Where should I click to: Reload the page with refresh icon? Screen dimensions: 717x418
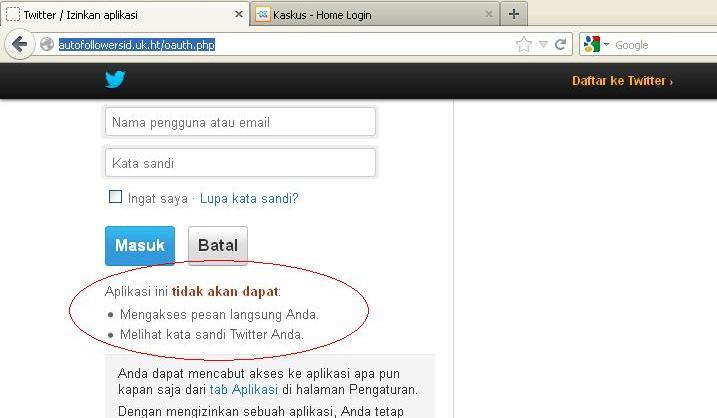(561, 44)
